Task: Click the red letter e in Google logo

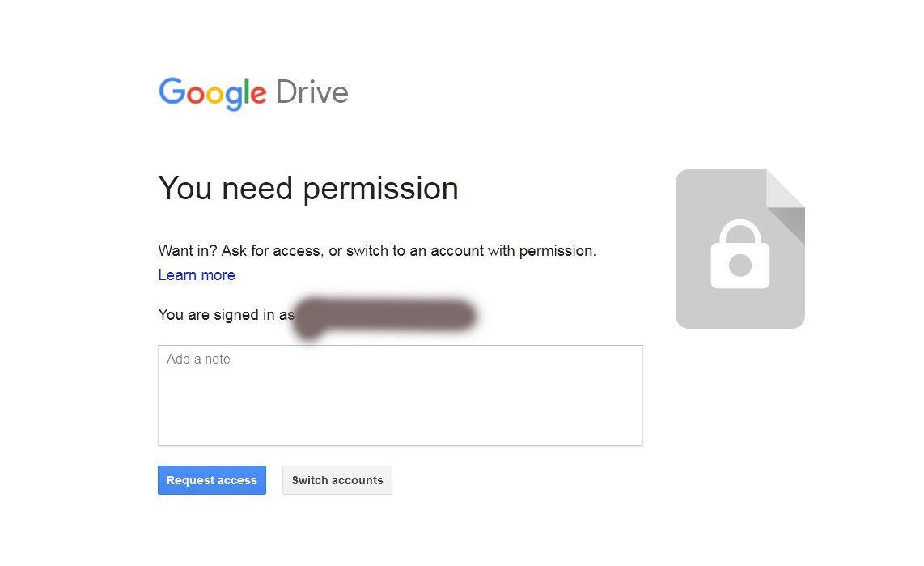Action: click(256, 95)
